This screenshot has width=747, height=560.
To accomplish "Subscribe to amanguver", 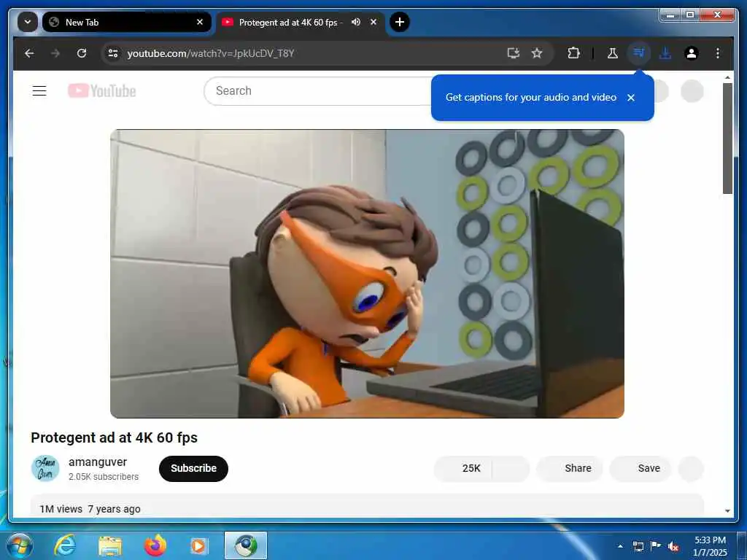I will click(193, 469).
